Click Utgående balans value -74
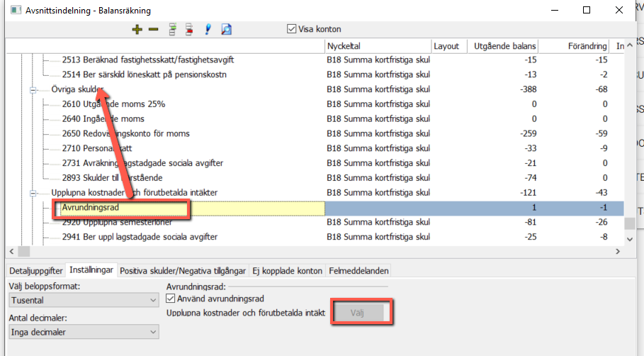Viewport: 644px width, 356px height. tap(531, 178)
